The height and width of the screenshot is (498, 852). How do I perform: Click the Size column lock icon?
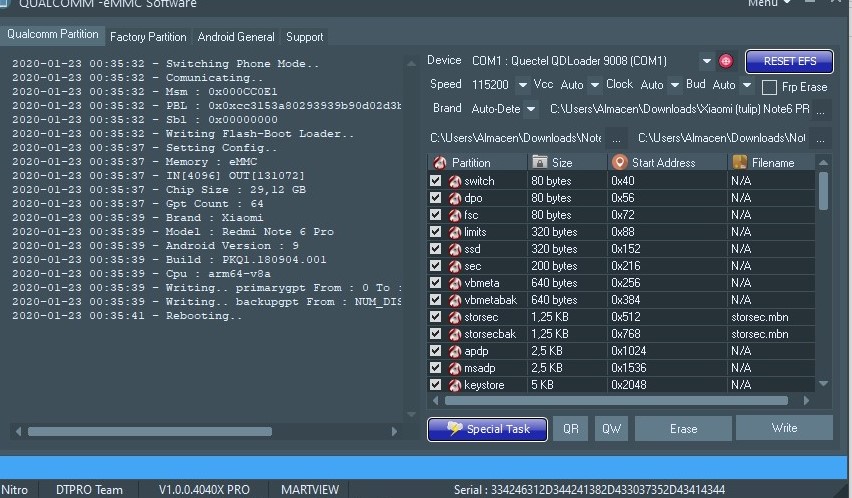tap(540, 162)
